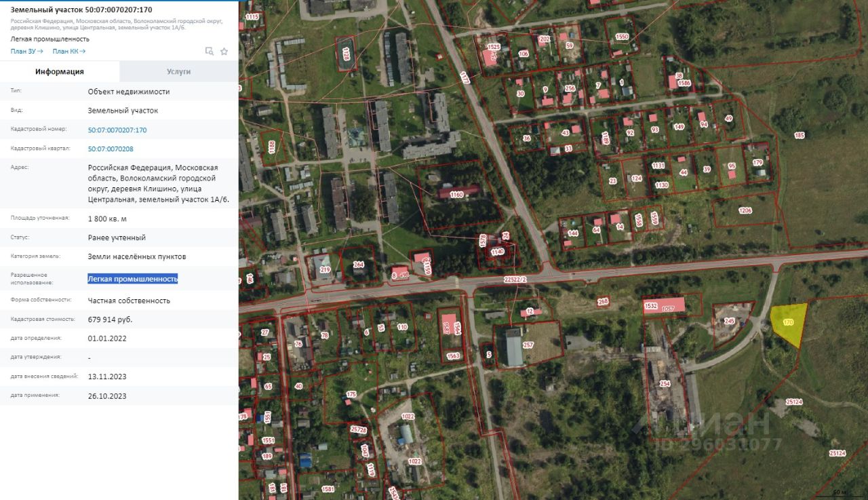The width and height of the screenshot is (868, 500).
Task: Click the yellow highlighted parcel 170
Action: [789, 322]
